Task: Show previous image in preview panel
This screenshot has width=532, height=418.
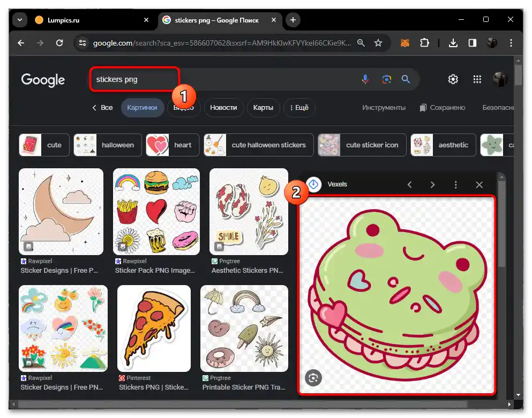Action: pyautogui.click(x=409, y=184)
